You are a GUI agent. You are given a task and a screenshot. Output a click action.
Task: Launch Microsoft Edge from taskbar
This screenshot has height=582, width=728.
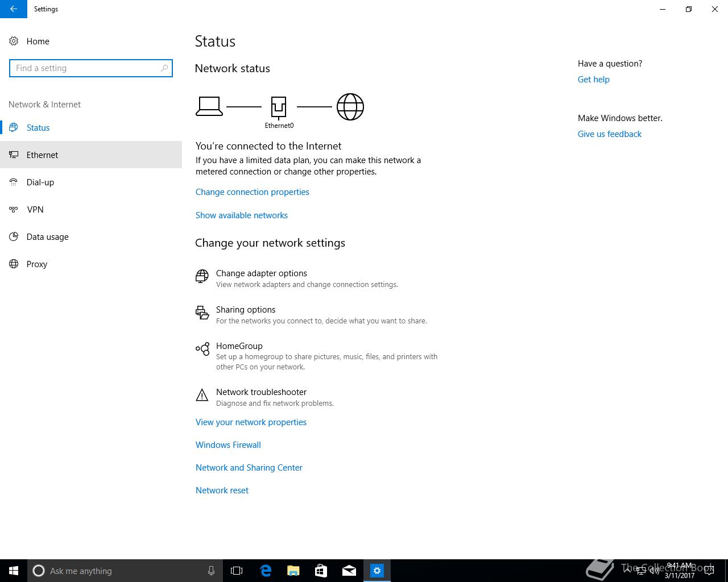tap(266, 571)
